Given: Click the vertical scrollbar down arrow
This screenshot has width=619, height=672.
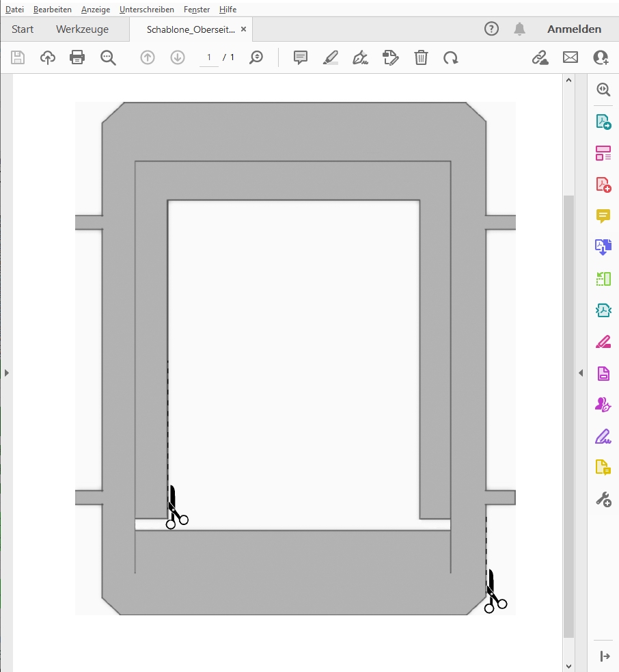Looking at the screenshot, I should pos(568,665).
